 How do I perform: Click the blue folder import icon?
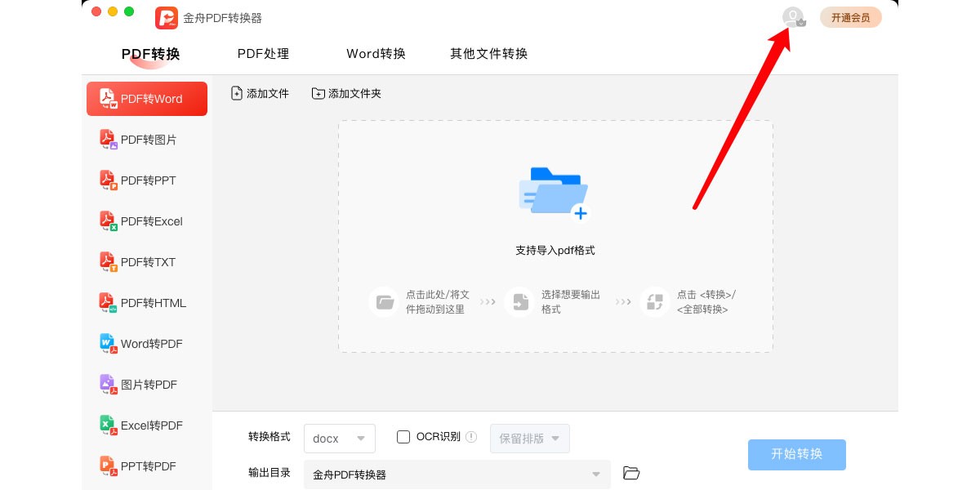click(x=554, y=192)
